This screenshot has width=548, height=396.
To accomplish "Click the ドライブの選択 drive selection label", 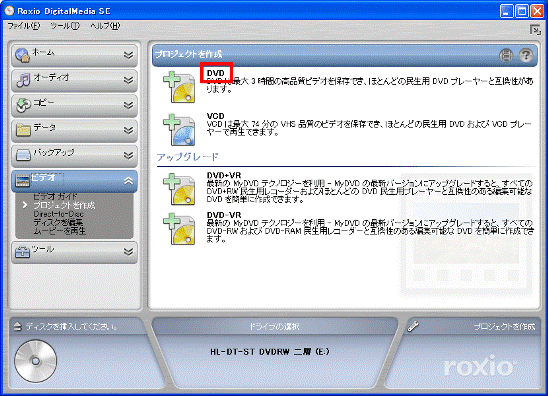I will (x=274, y=326).
